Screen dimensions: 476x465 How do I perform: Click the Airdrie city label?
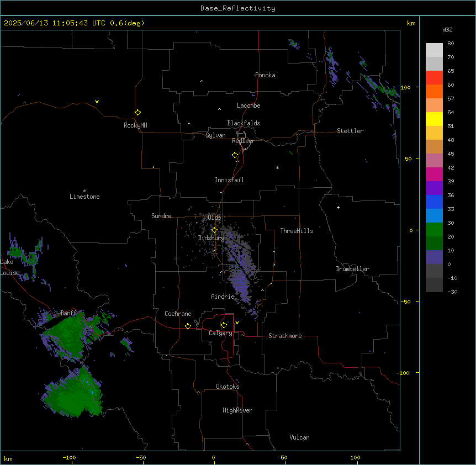point(223,297)
